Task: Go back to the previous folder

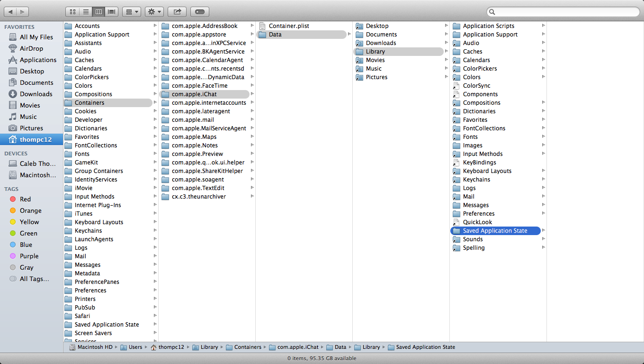Action: coord(10,11)
